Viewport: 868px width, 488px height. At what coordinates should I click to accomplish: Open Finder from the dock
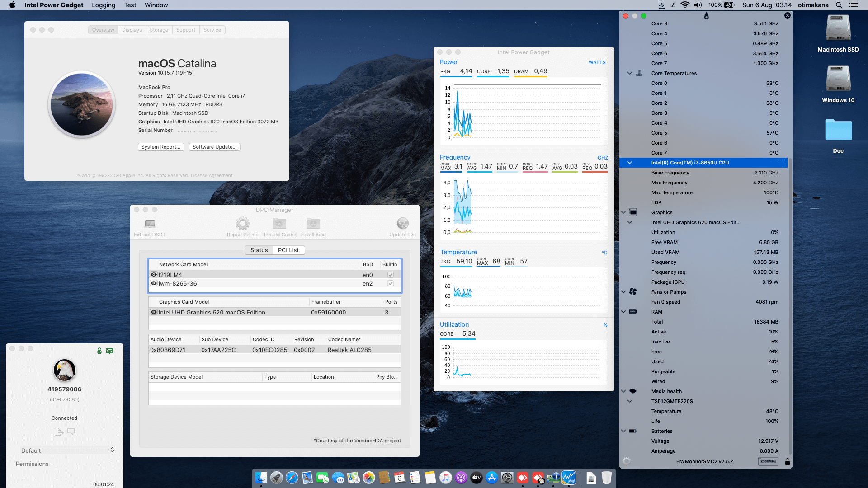261,478
